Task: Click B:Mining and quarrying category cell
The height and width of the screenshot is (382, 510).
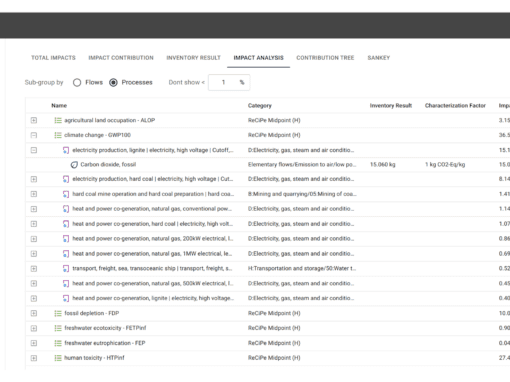Action: [x=302, y=194]
